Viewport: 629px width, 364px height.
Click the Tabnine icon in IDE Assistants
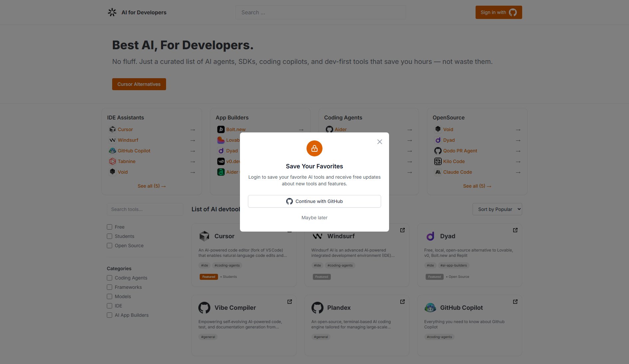[x=112, y=161]
